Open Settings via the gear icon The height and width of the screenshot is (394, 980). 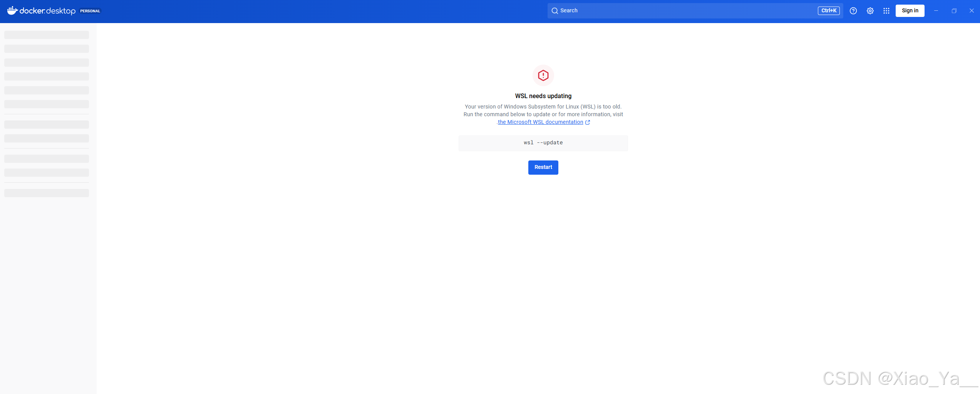point(870,11)
